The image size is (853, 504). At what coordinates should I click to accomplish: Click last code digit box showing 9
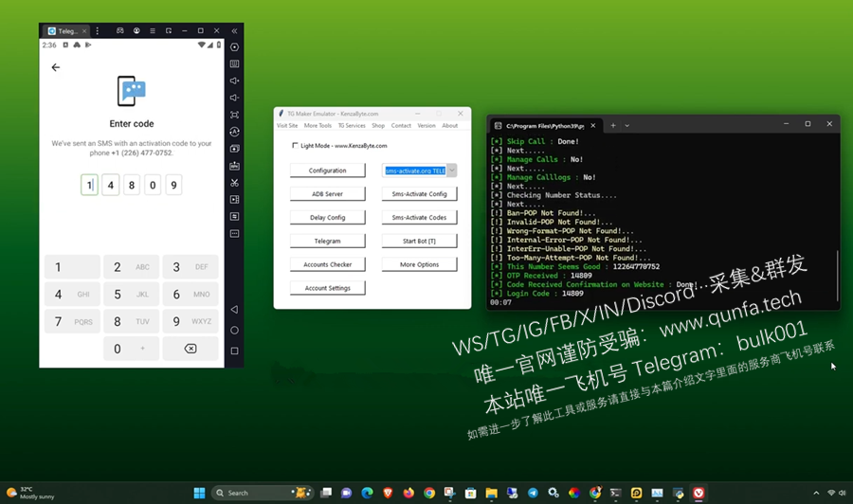pos(173,185)
